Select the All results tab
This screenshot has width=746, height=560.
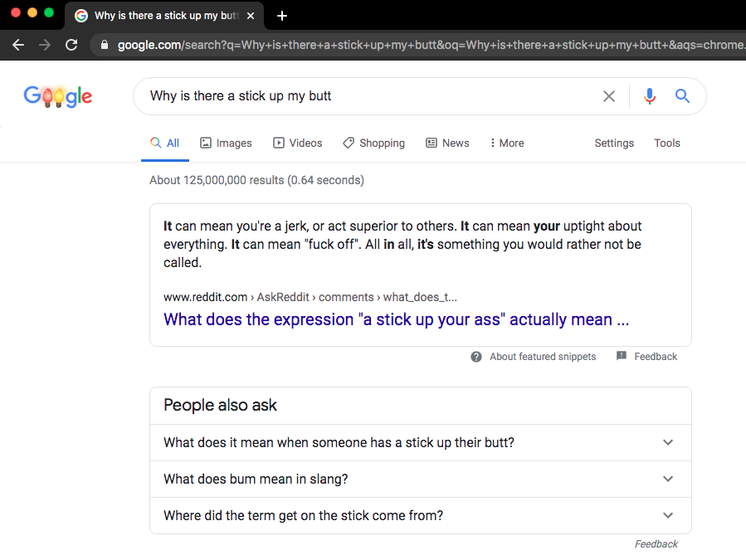pos(165,144)
